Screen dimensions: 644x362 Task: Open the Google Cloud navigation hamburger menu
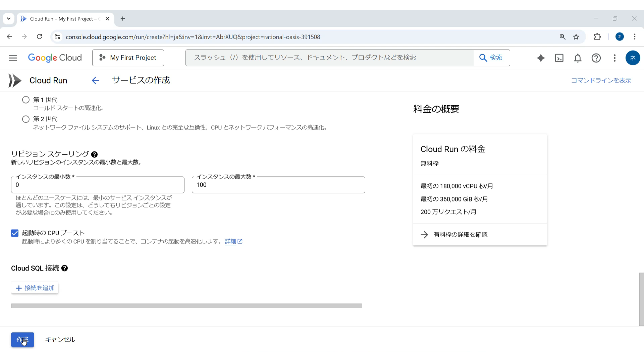pos(13,58)
